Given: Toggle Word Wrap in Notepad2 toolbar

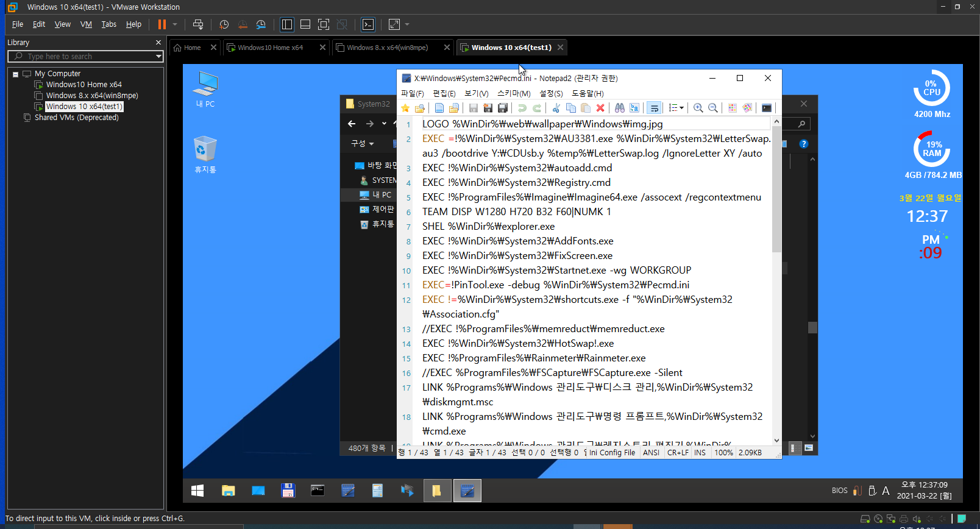Looking at the screenshot, I should (x=654, y=108).
